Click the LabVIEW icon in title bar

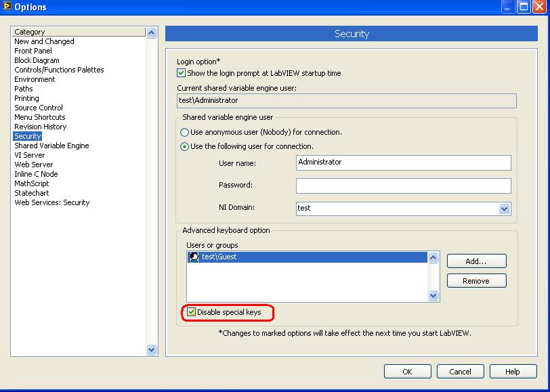click(7, 6)
